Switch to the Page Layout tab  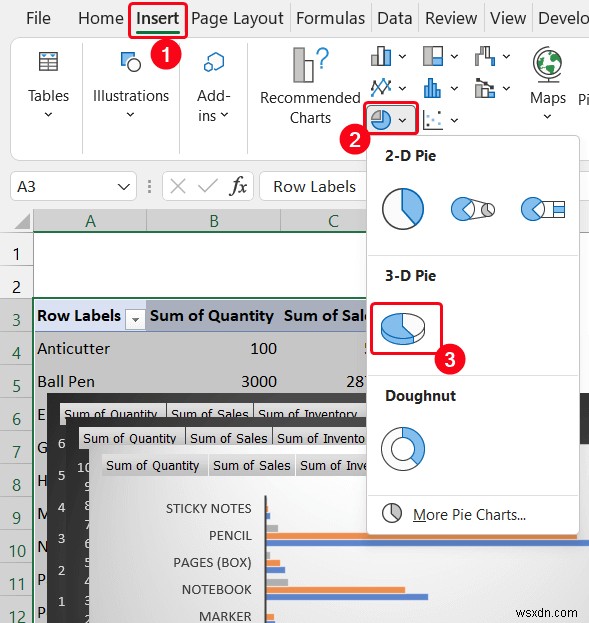(x=237, y=18)
